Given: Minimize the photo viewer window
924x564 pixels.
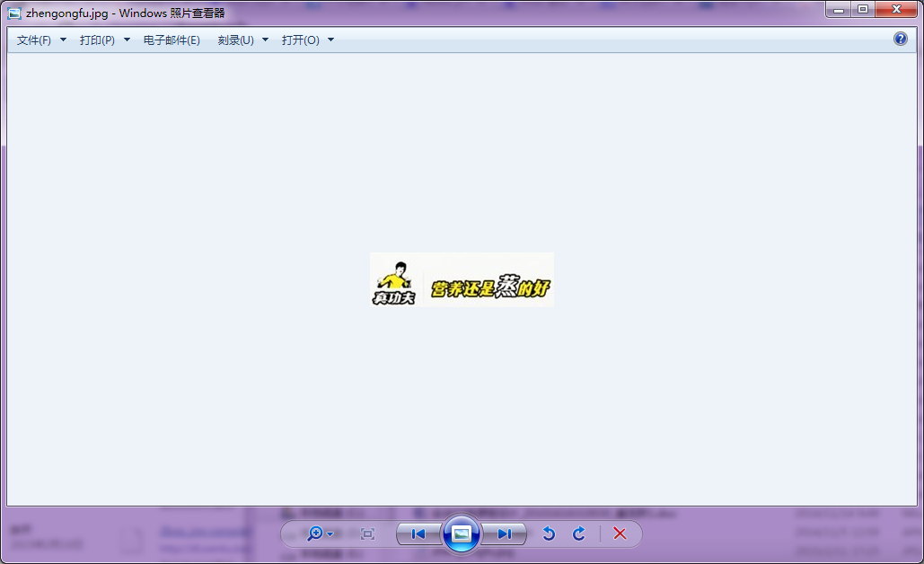Looking at the screenshot, I should [838, 9].
